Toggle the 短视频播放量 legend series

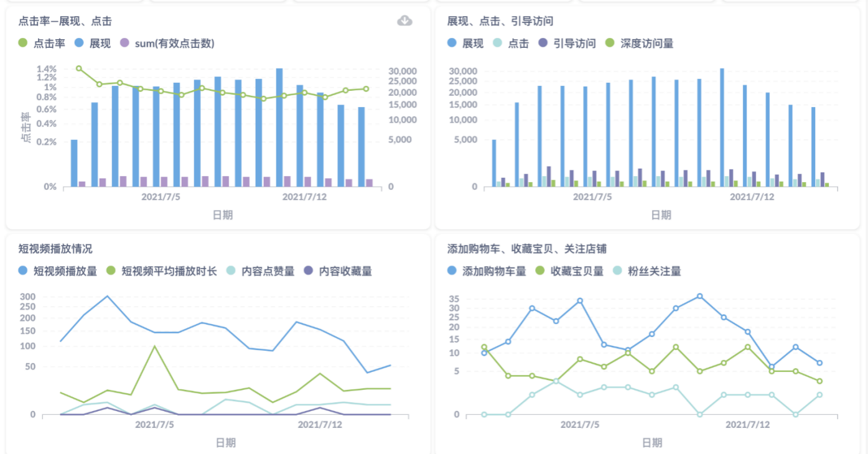click(x=58, y=271)
